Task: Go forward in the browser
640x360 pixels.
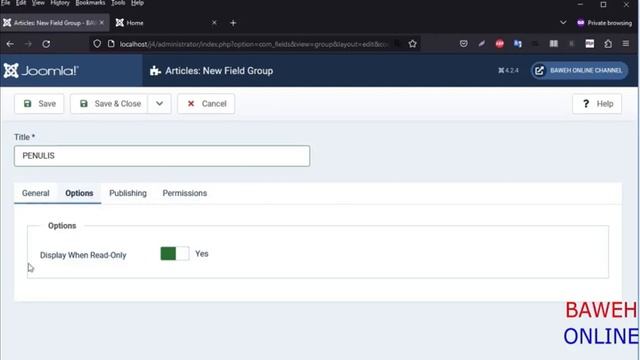Action: click(x=28, y=44)
